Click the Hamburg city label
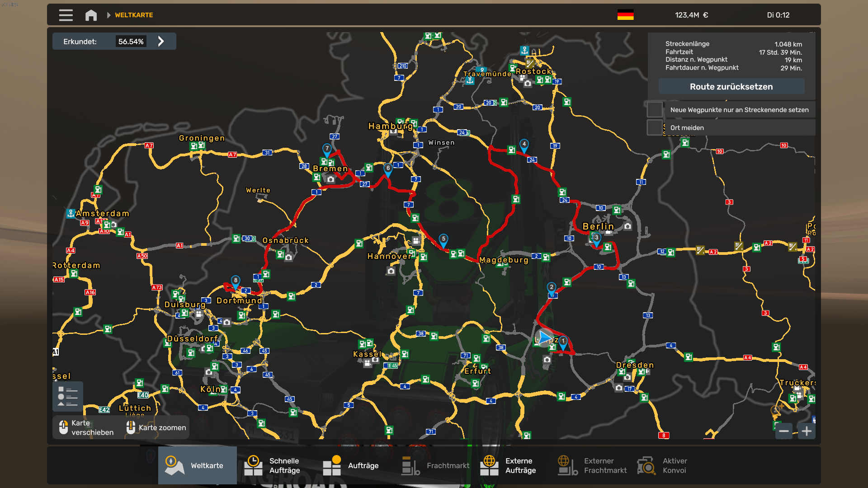 (391, 126)
